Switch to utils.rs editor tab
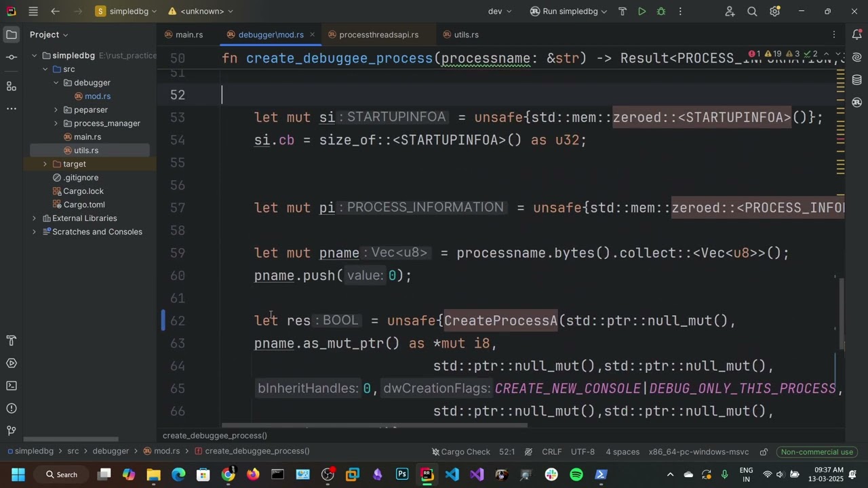This screenshot has width=868, height=488. [x=460, y=35]
